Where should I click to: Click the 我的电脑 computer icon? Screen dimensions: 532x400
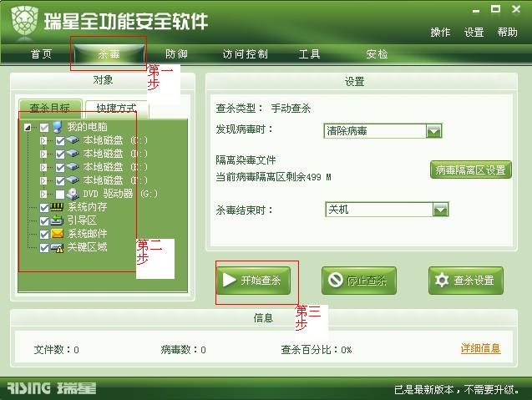point(58,127)
